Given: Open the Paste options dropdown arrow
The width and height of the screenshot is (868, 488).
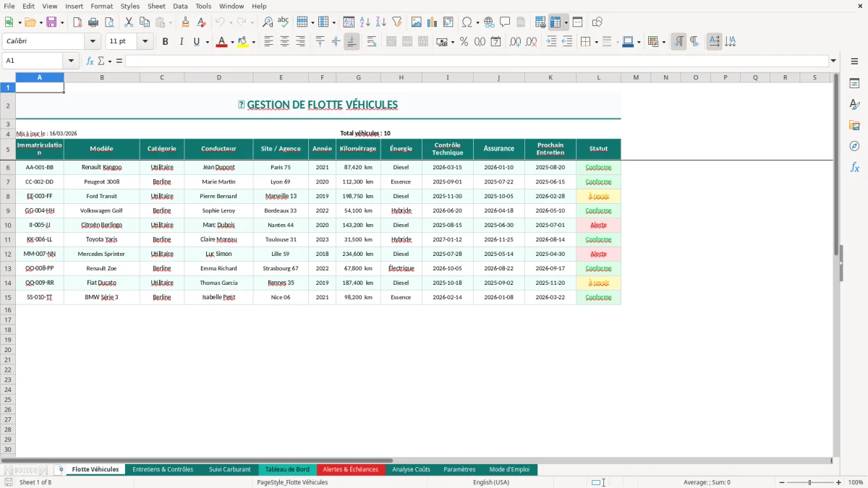Looking at the screenshot, I should click(171, 22).
